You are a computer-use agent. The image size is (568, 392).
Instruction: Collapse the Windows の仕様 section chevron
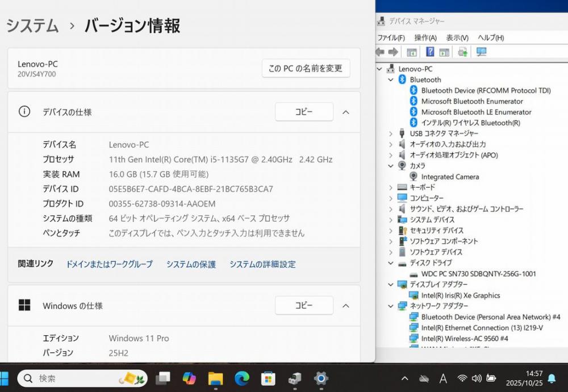345,306
